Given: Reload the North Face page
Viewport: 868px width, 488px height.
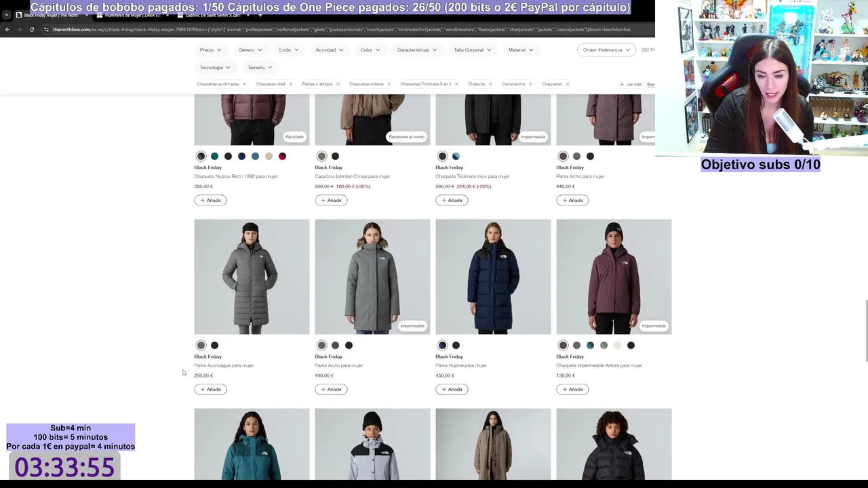Looking at the screenshot, I should (31, 30).
